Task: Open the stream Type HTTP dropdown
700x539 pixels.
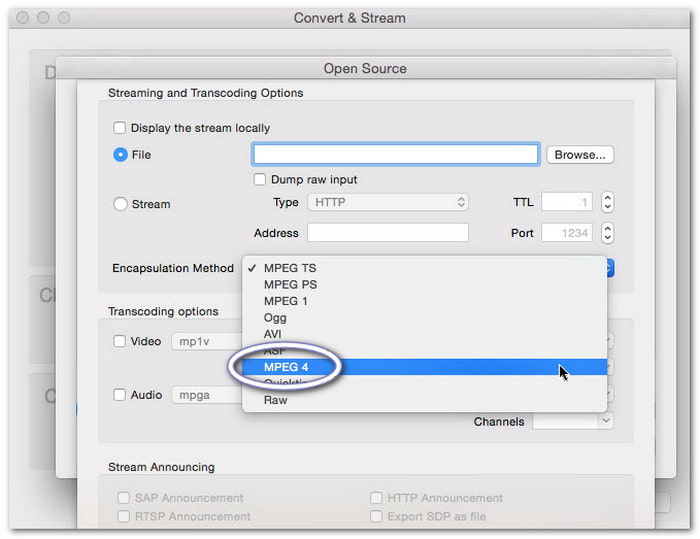Action: tap(388, 202)
